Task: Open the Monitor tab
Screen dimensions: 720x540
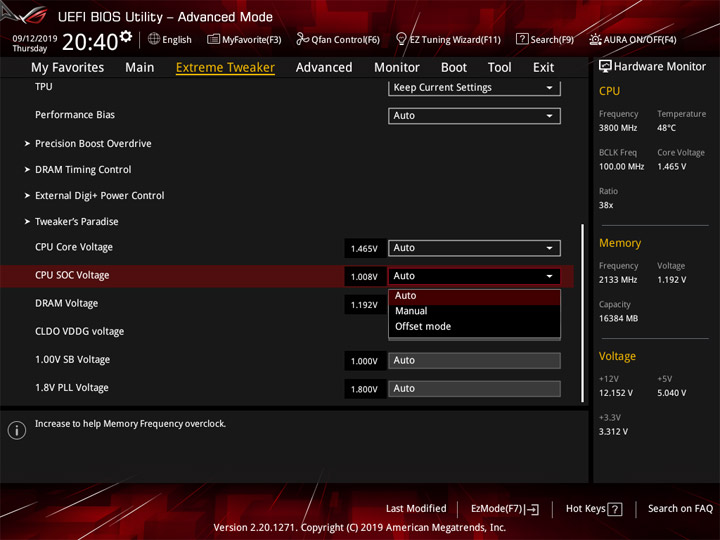Action: pyautogui.click(x=397, y=68)
